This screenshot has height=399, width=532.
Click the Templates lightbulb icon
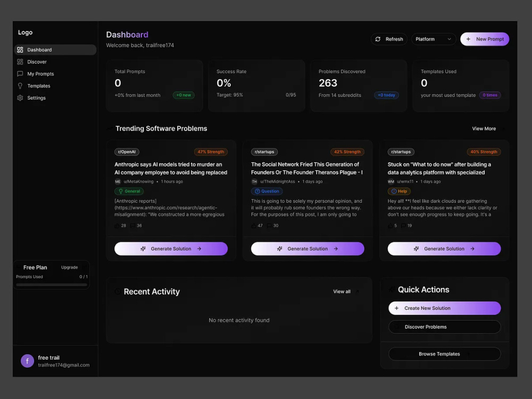tap(20, 86)
